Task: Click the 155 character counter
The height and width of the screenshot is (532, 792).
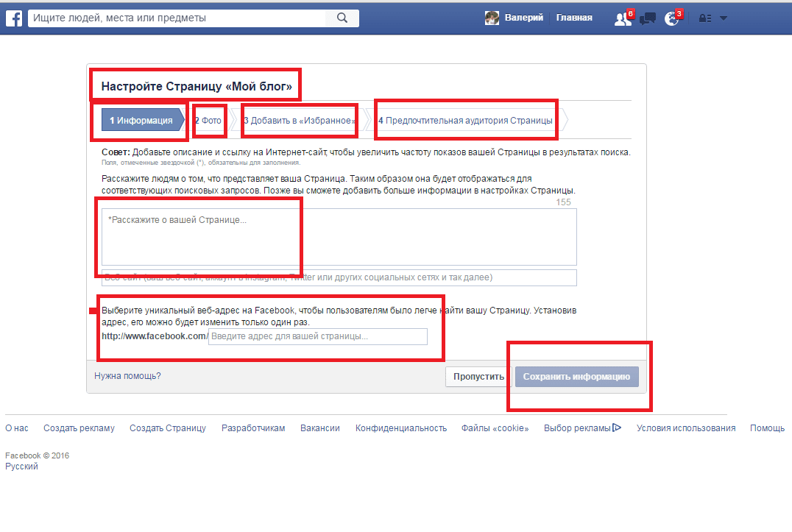Action: (x=563, y=202)
